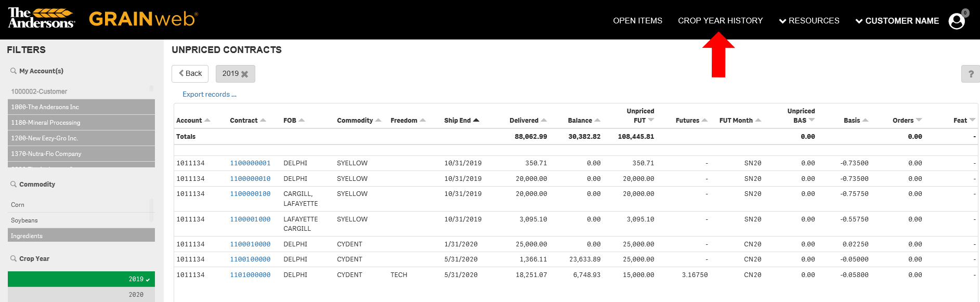Image resolution: width=980 pixels, height=302 pixels.
Task: Click the CARGILL, LAFAYETTE FOB cell
Action: tap(300, 199)
